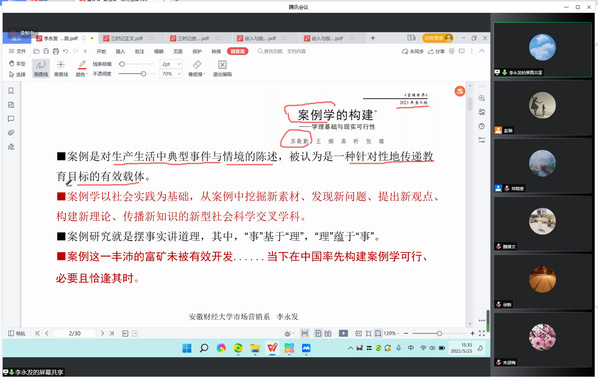The image size is (598, 377).
Task: Activate the hand tool mode
Action: click(x=17, y=63)
